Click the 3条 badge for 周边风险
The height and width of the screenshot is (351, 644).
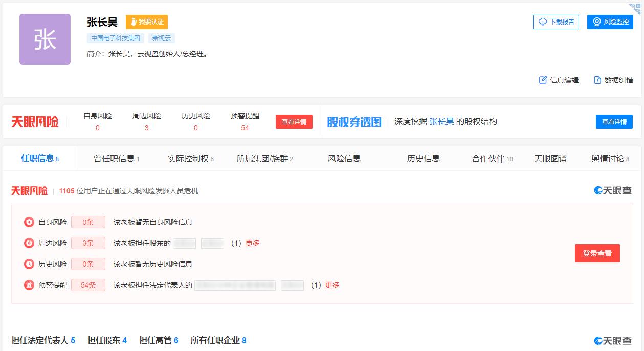click(x=88, y=243)
